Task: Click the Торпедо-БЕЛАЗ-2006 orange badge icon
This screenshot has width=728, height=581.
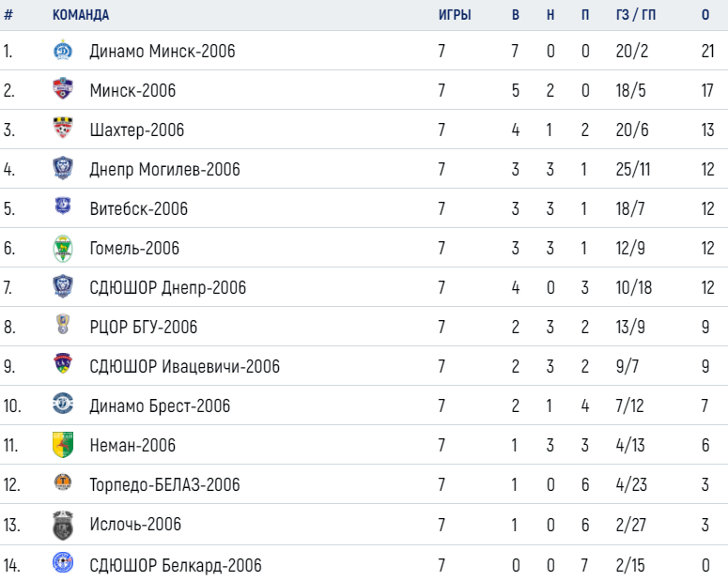Action: click(x=63, y=482)
